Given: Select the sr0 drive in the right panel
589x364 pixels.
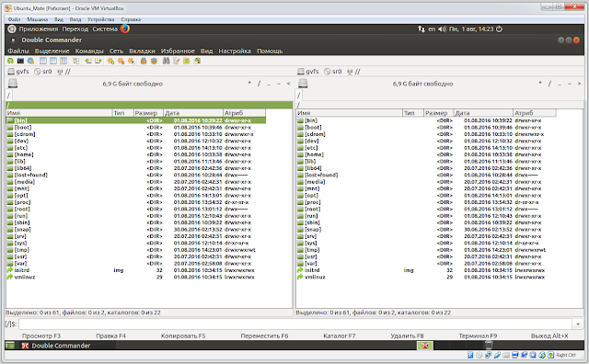Looking at the screenshot, I should tap(333, 72).
